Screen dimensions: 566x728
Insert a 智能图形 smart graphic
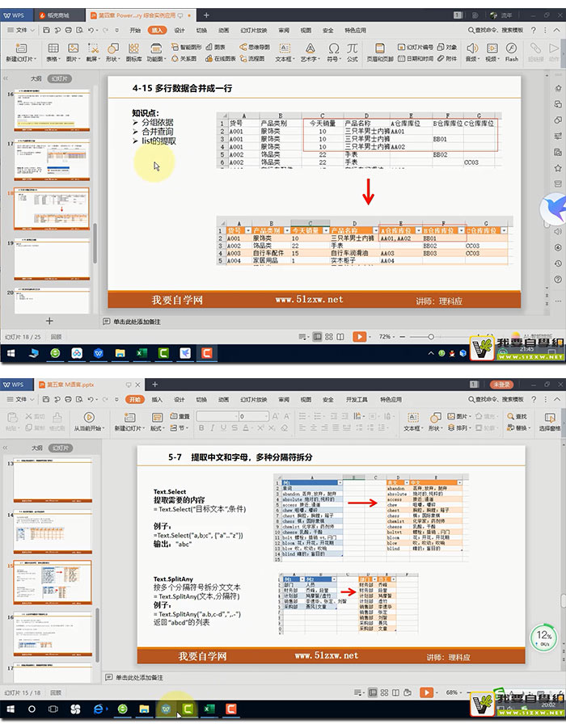coord(186,47)
